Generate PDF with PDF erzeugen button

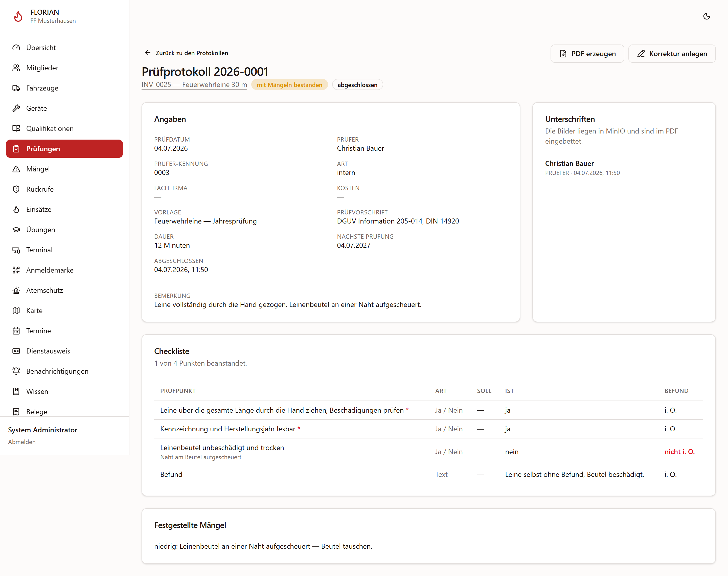(587, 54)
